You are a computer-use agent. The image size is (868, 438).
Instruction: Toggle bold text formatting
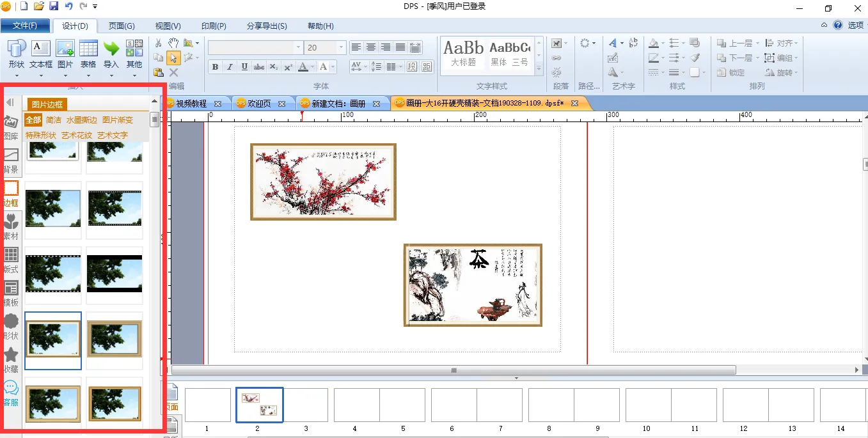click(215, 67)
